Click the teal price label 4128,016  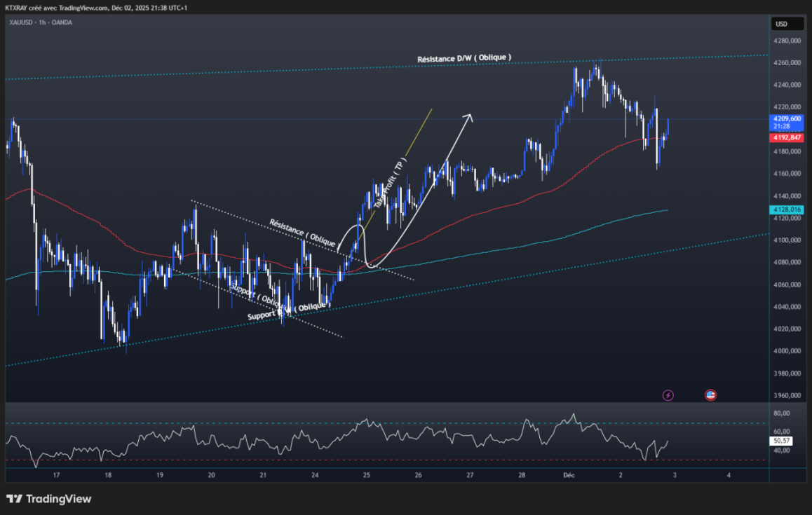click(787, 209)
